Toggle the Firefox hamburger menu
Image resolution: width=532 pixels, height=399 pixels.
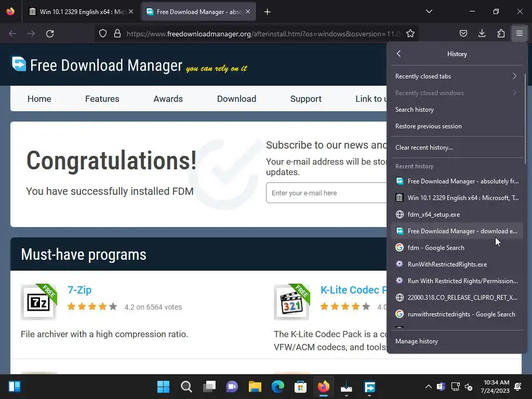(x=520, y=33)
